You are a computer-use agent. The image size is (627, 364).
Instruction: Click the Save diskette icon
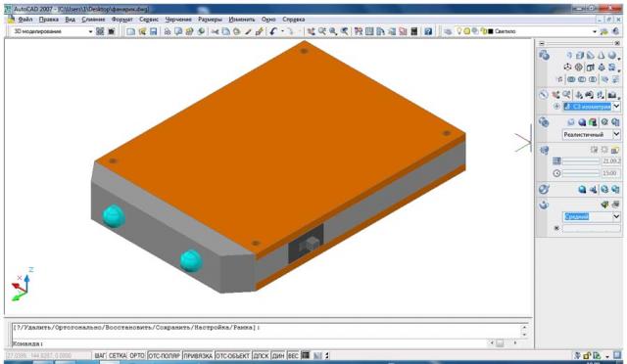click(x=153, y=31)
